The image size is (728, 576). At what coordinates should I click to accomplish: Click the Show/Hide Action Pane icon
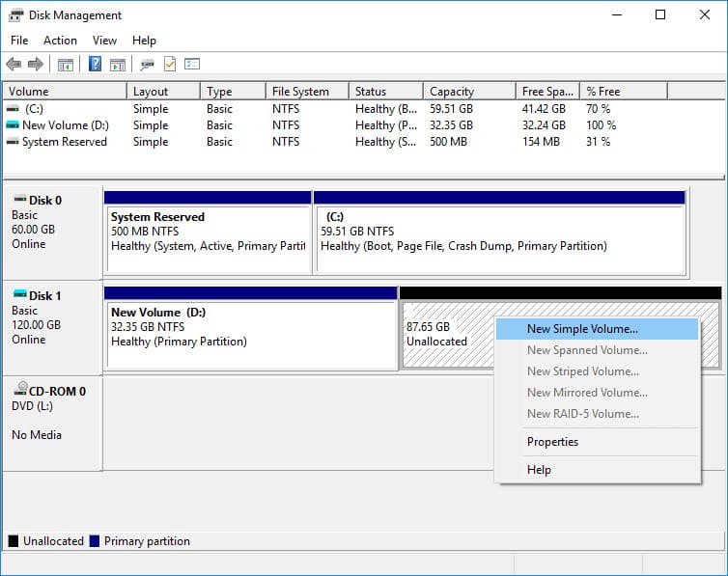click(117, 65)
